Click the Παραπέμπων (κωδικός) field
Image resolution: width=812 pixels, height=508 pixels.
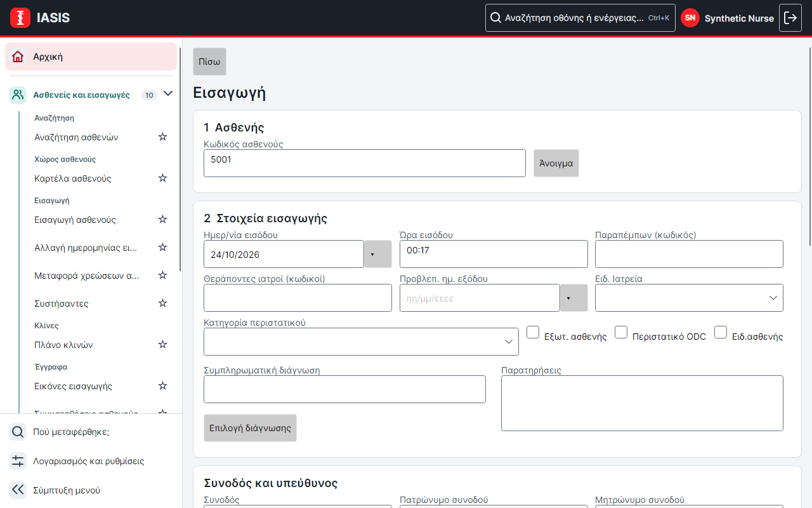pyautogui.click(x=689, y=254)
